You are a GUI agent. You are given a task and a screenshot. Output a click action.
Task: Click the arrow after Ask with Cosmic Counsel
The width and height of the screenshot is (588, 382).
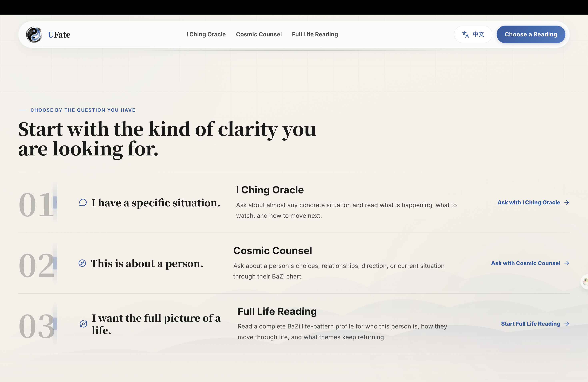coord(567,263)
